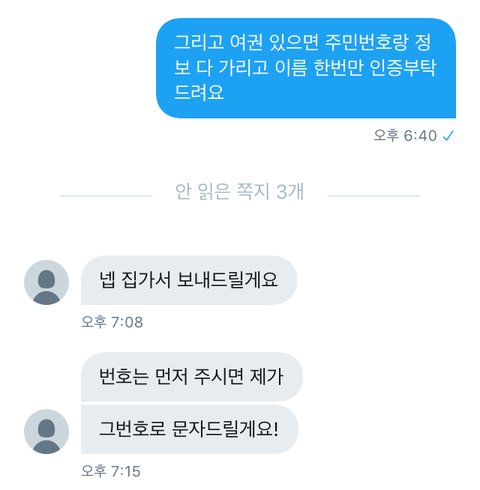The height and width of the screenshot is (490, 480).
Task: Click the 오후 7:15 timestamp
Action: pos(111,471)
